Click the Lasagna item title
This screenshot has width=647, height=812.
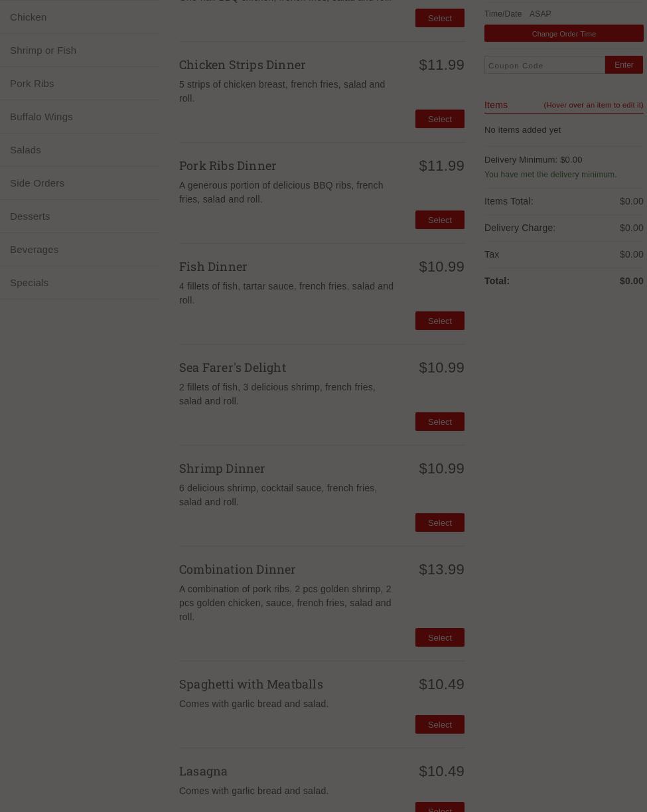tap(203, 771)
